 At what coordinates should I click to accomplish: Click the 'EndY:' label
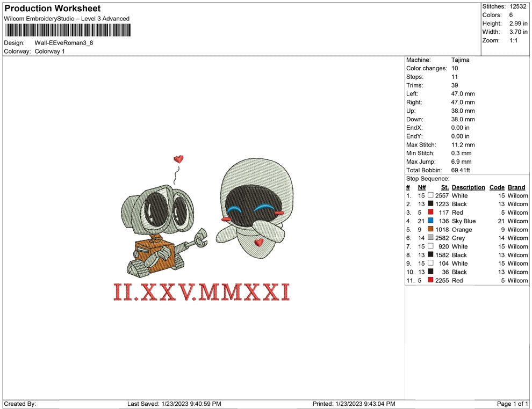(415, 136)
